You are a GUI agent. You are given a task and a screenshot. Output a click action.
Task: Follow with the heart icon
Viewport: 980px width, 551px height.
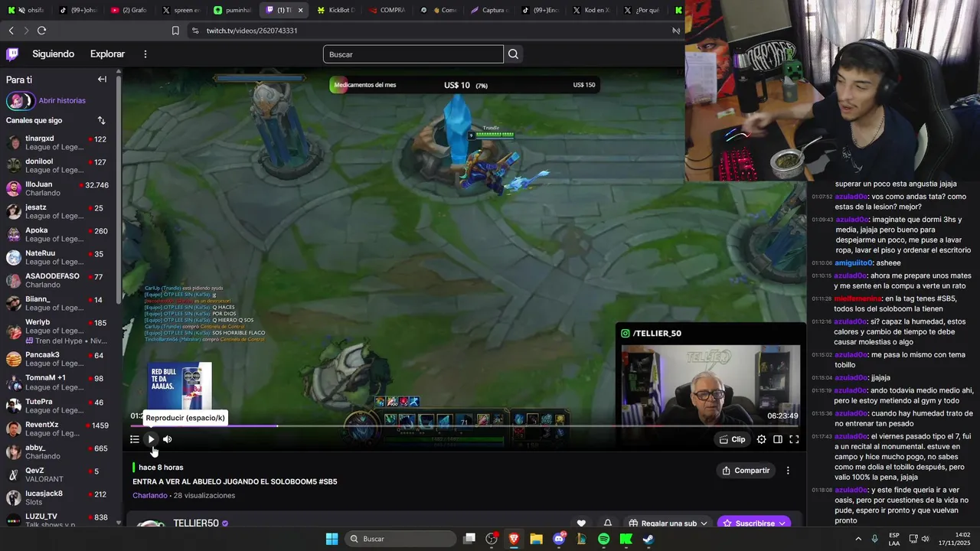click(581, 523)
